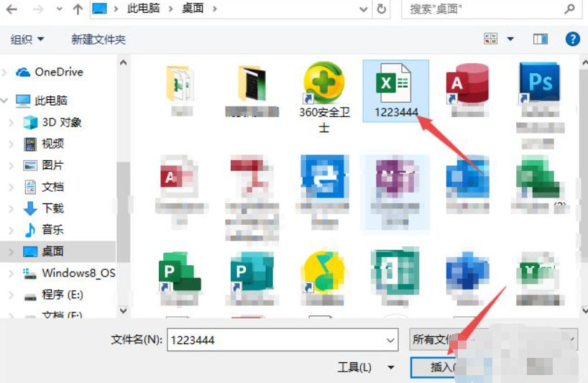588x383 pixels.
Task: Select the pixelated OneNote purple icon
Action: [395, 177]
